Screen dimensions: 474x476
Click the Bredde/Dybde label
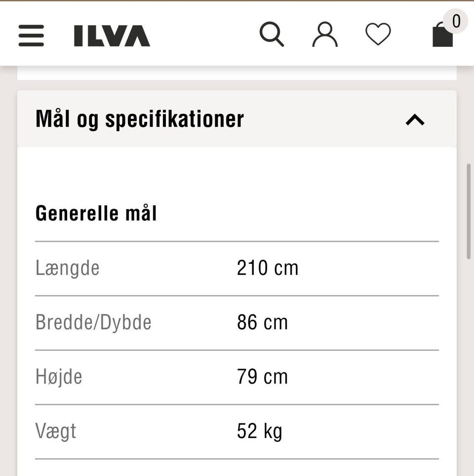(x=93, y=322)
